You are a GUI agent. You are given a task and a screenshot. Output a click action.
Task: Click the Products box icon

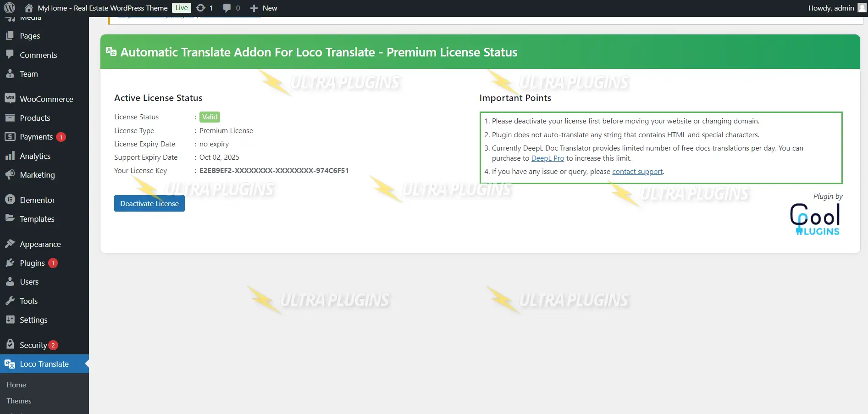(10, 117)
